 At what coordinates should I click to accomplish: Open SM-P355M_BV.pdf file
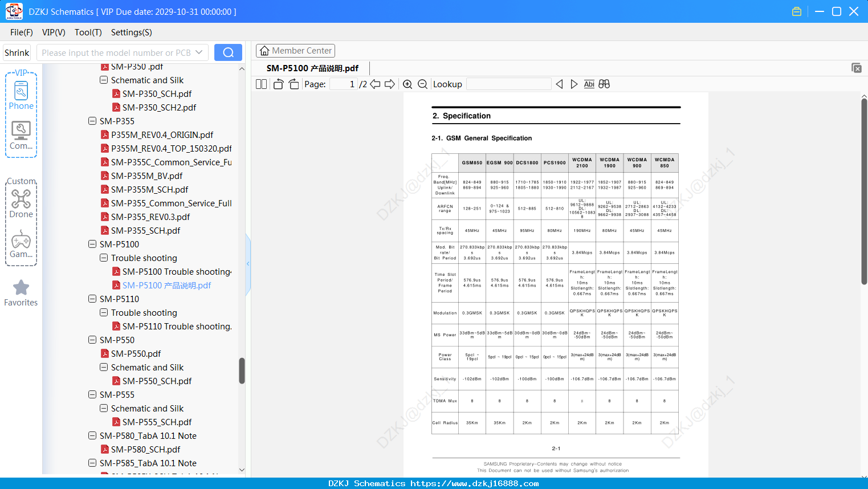click(147, 176)
